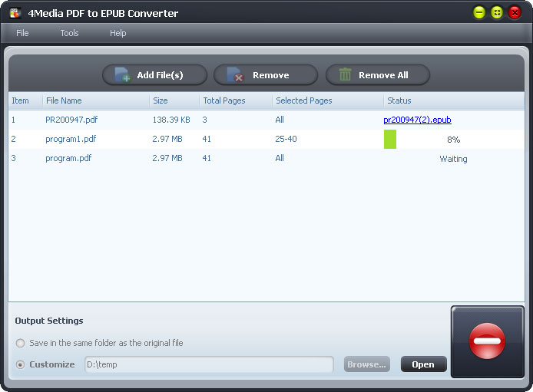Click the Waiting status text
This screenshot has height=392, width=533.
point(453,159)
